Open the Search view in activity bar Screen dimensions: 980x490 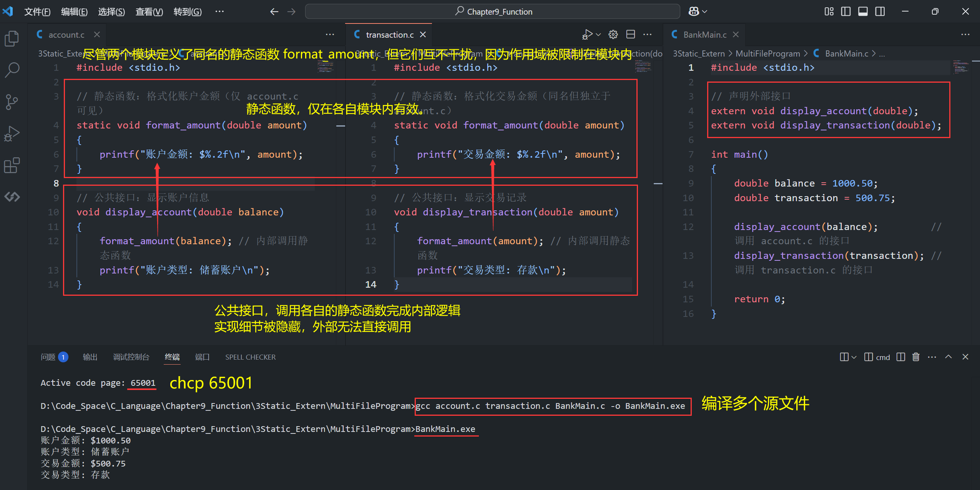pos(12,70)
